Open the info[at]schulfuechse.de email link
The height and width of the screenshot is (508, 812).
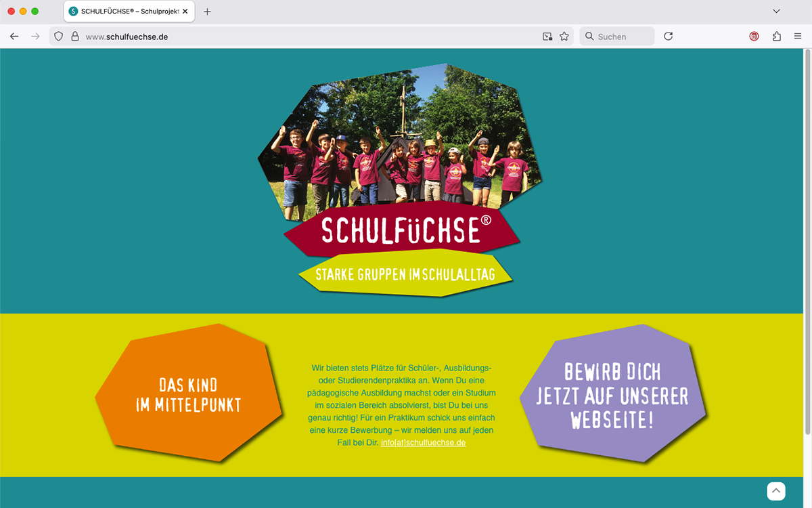tap(424, 442)
